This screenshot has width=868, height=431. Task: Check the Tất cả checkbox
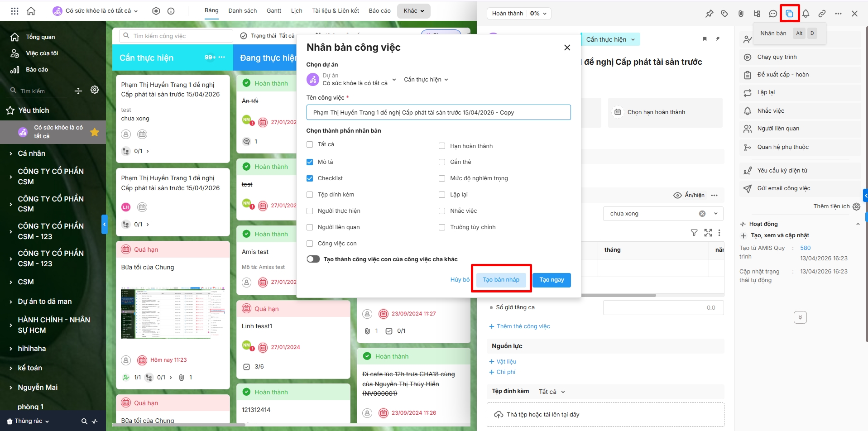[x=310, y=144]
